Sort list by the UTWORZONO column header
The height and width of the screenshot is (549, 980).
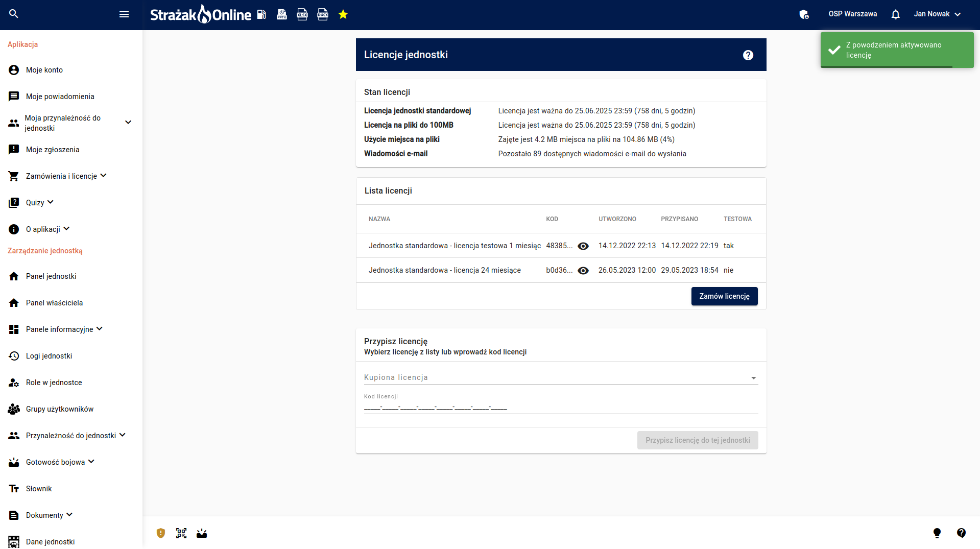[617, 219]
